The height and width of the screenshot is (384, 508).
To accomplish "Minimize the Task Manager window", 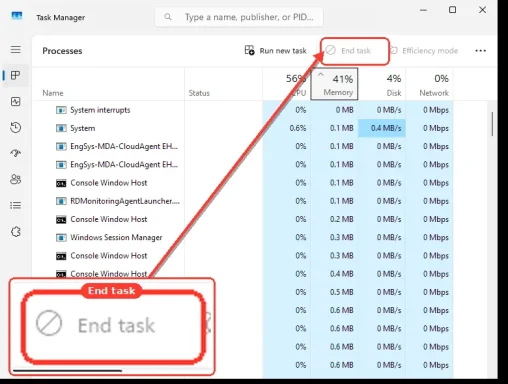I will click(423, 10).
